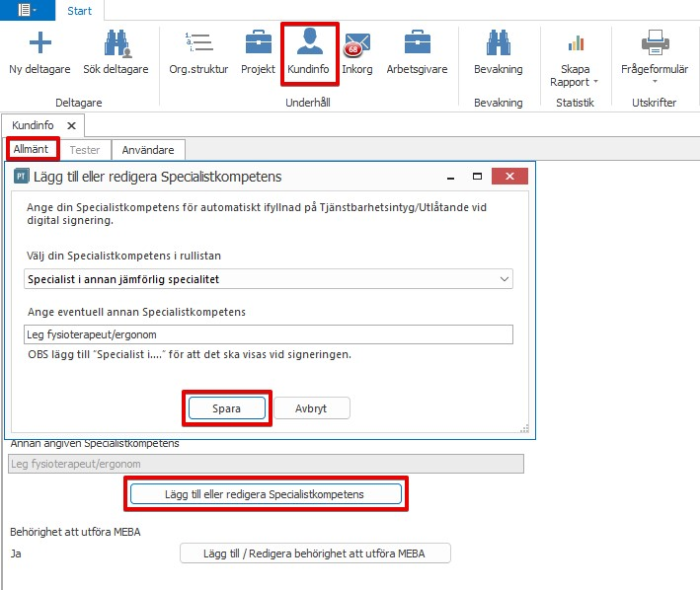Click the PT dialog title icon
This screenshot has height=590, width=700.
pyautogui.click(x=21, y=177)
